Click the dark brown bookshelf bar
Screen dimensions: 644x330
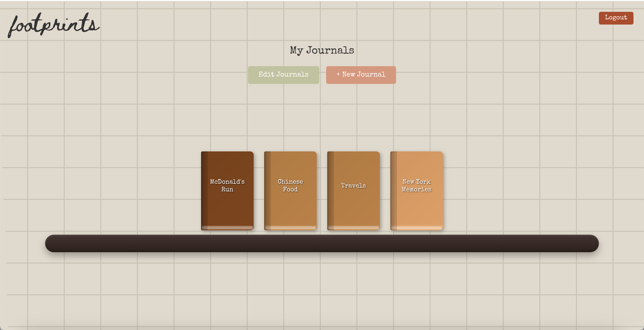point(322,243)
